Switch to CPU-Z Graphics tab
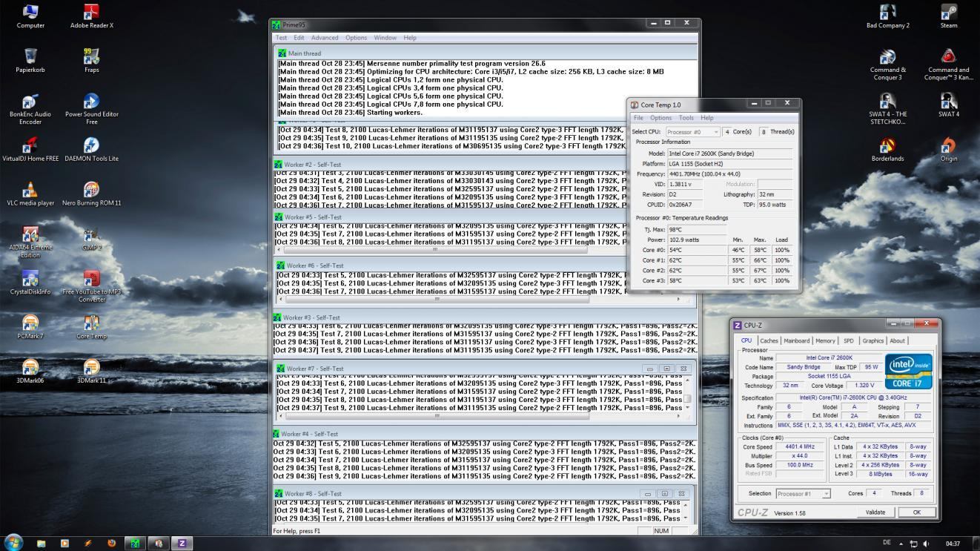980x551 pixels. (873, 341)
